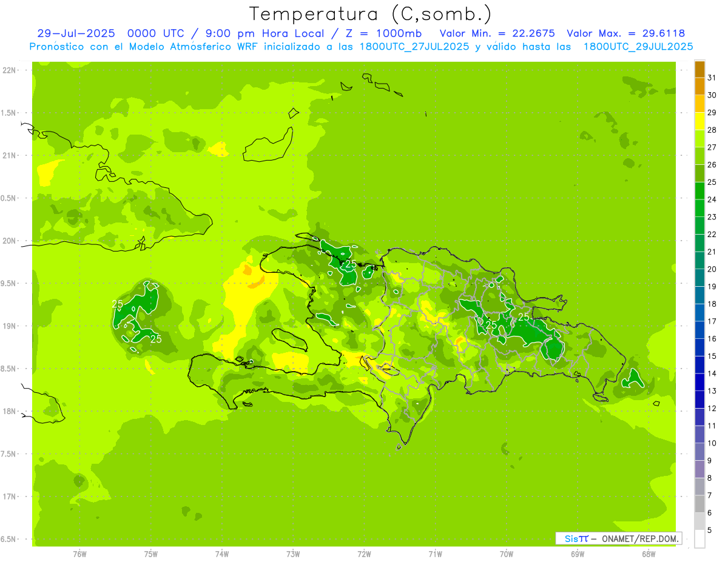Image resolution: width=728 pixels, height=562 pixels.
Task: Pick the purple swatch between 9 and 10
Action: [x=699, y=452]
